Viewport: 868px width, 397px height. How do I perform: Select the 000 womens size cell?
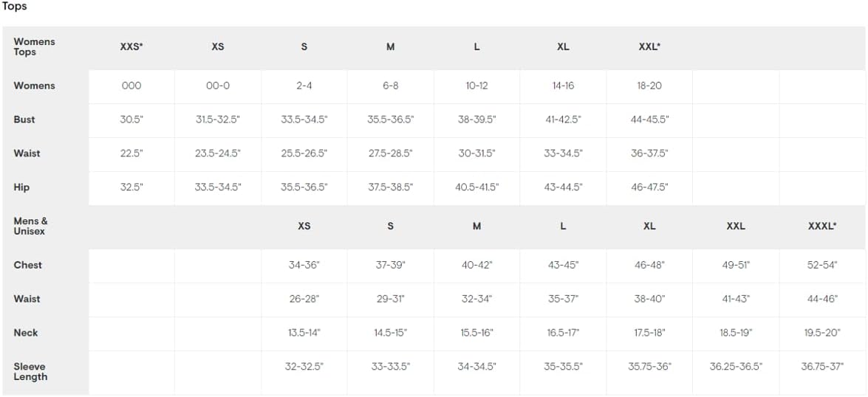(131, 86)
